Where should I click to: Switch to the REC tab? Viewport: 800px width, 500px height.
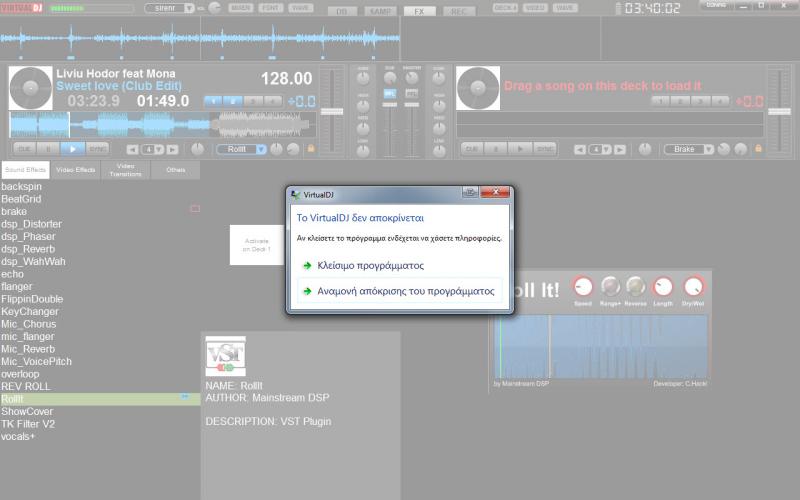(459, 11)
